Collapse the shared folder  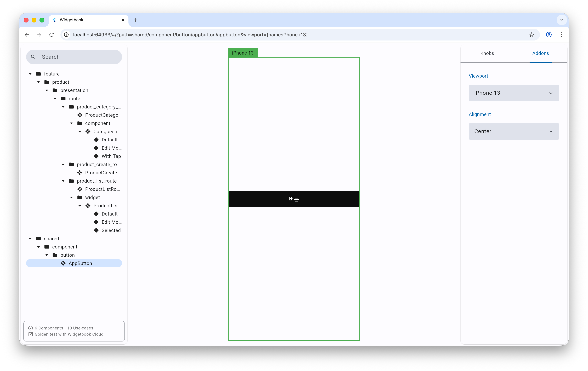(x=30, y=239)
